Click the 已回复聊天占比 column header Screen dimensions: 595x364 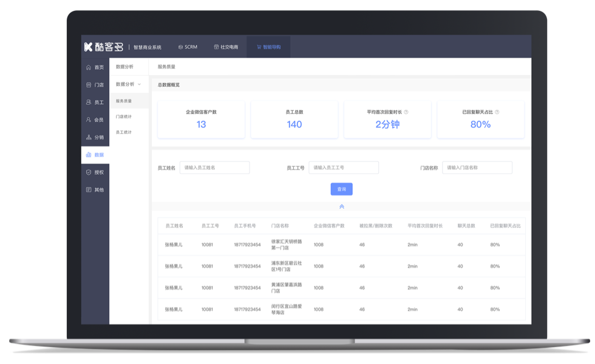pyautogui.click(x=505, y=226)
